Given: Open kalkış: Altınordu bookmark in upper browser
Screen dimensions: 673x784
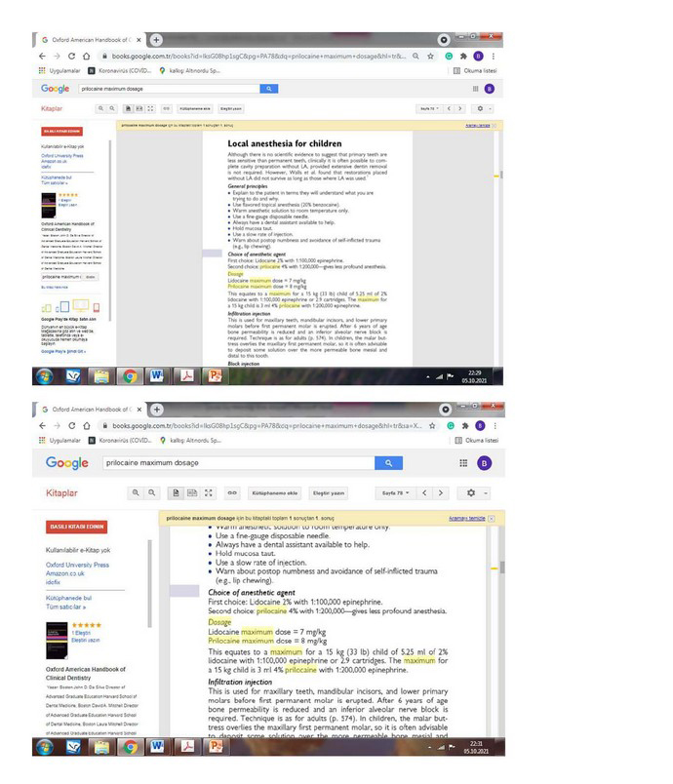Looking at the screenshot, I should pyautogui.click(x=189, y=70).
